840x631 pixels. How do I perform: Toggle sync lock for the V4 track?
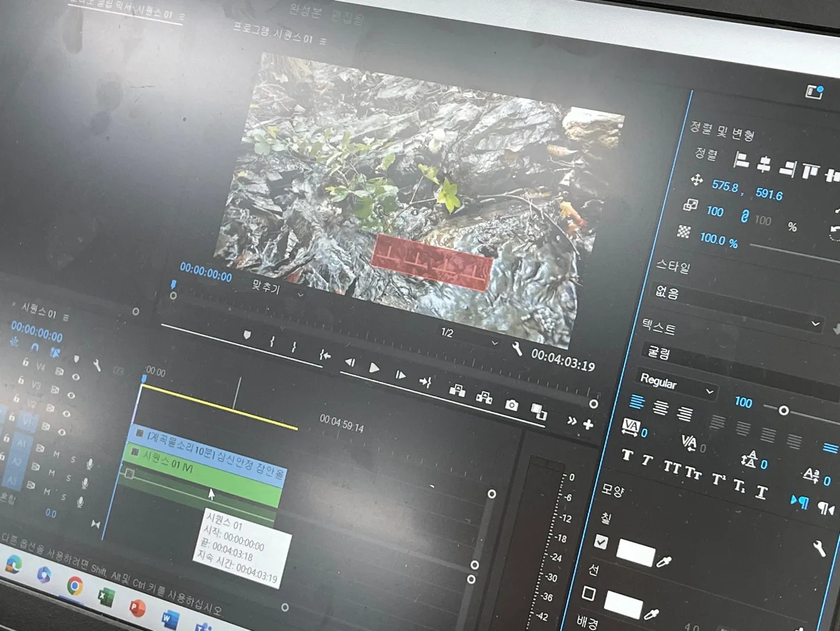point(59,371)
